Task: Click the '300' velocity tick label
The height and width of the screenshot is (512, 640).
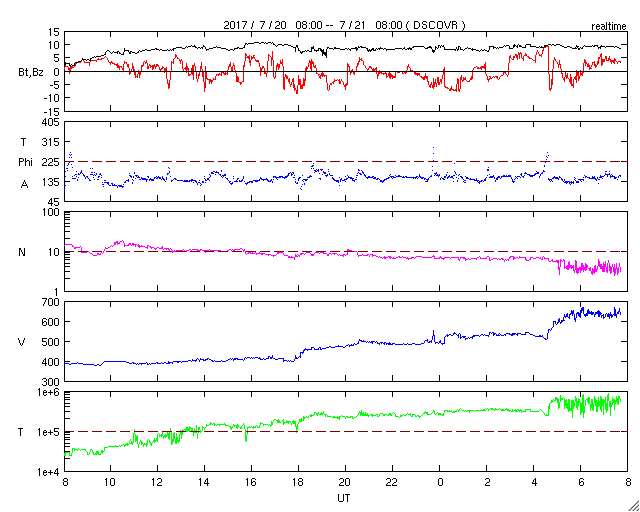Action: point(51,382)
